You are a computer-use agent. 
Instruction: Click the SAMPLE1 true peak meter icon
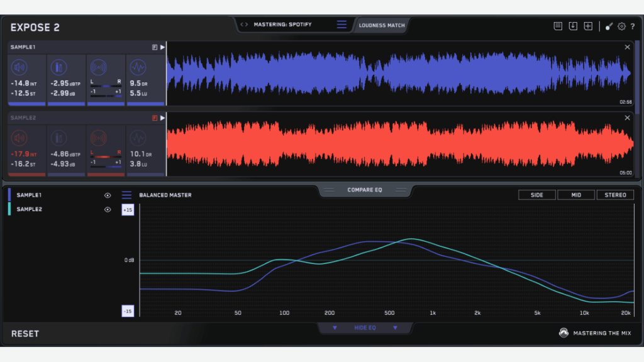coord(58,67)
